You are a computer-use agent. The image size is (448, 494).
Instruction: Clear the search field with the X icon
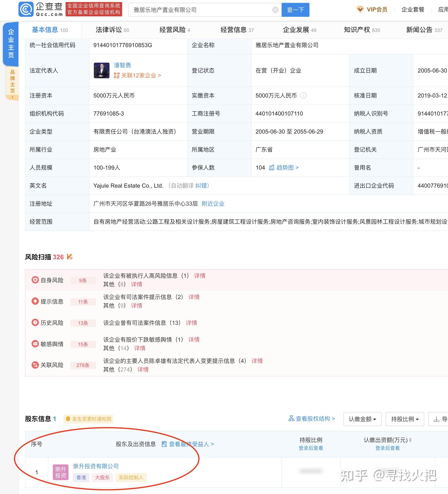click(275, 10)
